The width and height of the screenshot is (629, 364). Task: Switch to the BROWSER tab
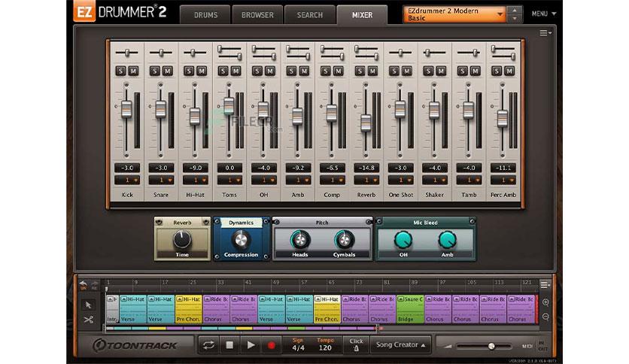click(x=257, y=15)
